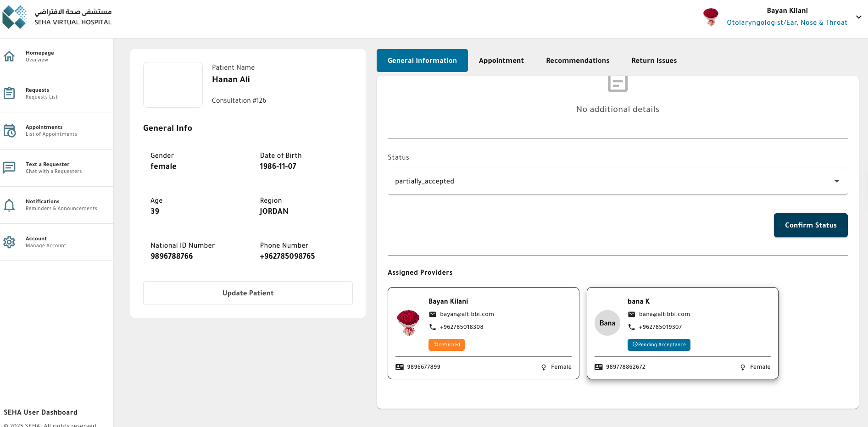868x427 pixels.
Task: Click the Pending Acceptance badge
Action: pos(659,345)
